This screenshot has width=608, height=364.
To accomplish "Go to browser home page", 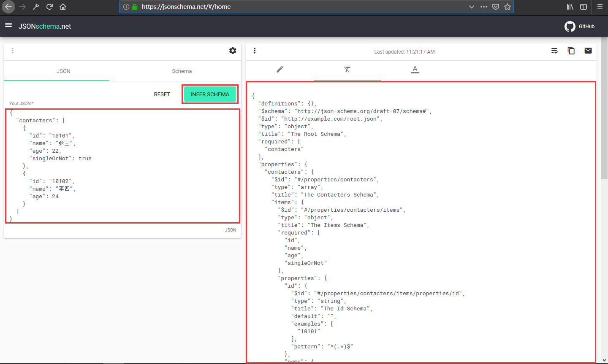I will coord(63,7).
